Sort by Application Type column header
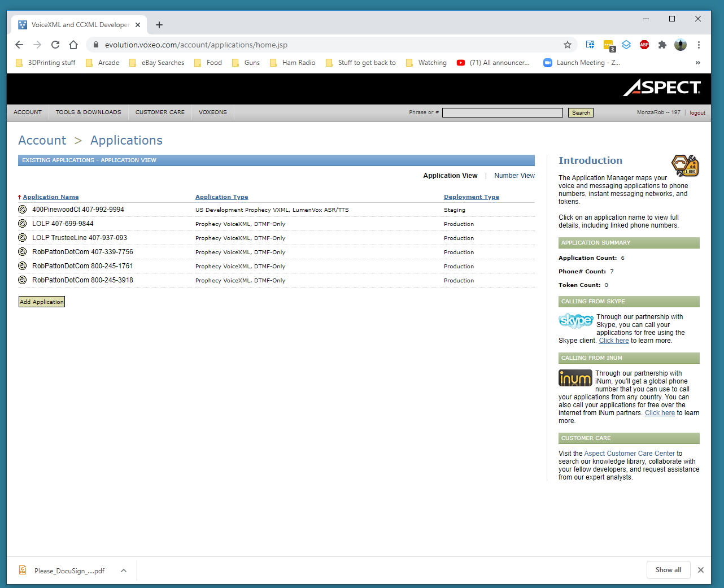The width and height of the screenshot is (724, 588). (x=221, y=197)
